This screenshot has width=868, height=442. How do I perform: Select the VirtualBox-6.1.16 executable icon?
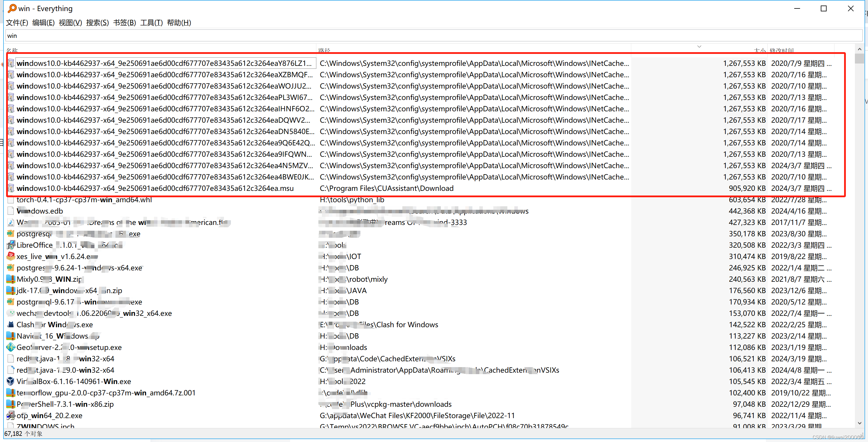pos(10,381)
